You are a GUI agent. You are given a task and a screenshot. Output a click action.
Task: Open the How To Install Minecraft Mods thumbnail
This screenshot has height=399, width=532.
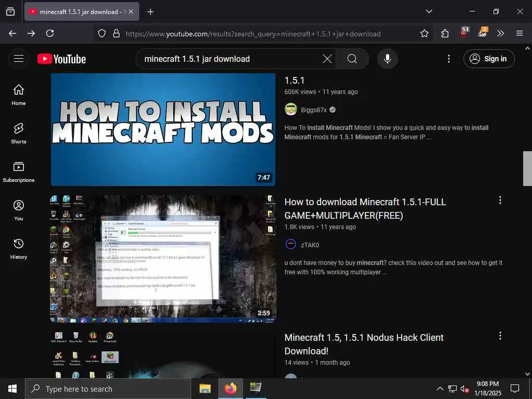click(x=163, y=129)
